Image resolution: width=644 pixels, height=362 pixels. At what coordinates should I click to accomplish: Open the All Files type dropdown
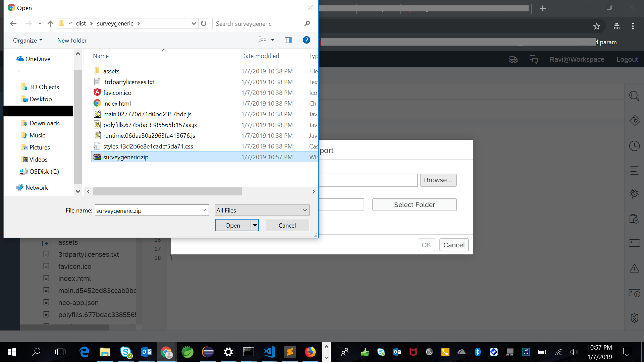pyautogui.click(x=262, y=210)
